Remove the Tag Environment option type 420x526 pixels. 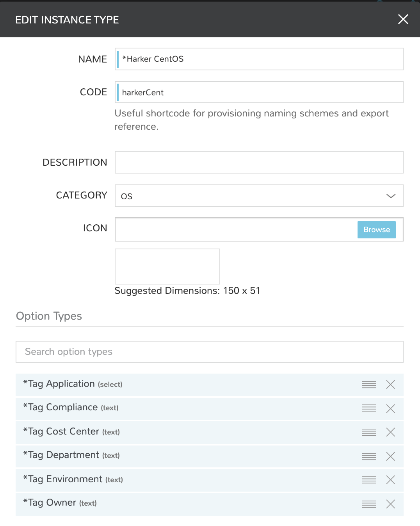(x=390, y=480)
